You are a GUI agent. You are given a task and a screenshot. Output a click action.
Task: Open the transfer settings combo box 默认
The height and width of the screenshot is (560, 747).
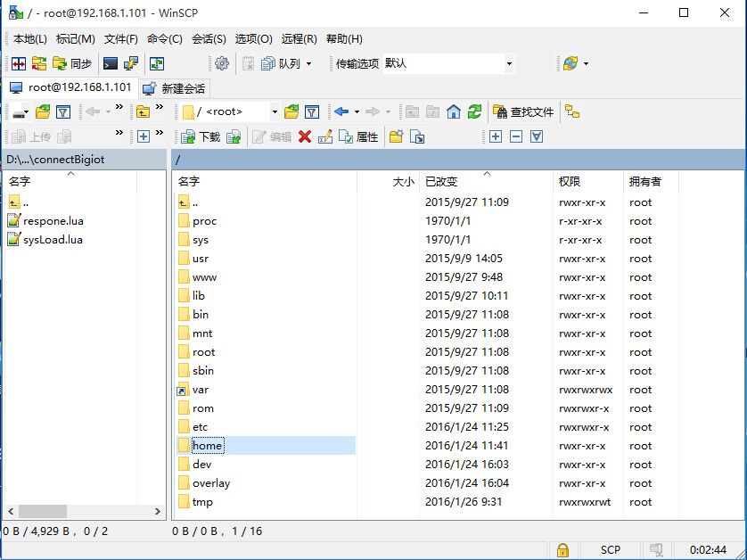(448, 63)
